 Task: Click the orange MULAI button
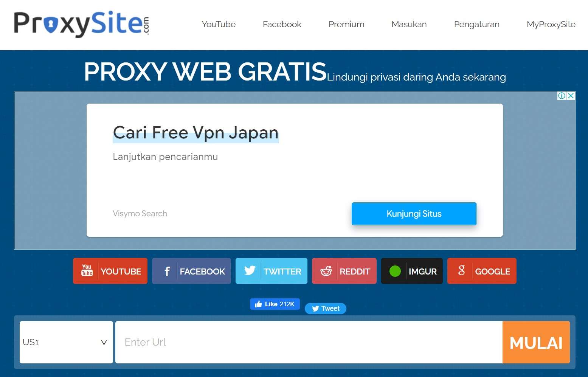(x=536, y=342)
